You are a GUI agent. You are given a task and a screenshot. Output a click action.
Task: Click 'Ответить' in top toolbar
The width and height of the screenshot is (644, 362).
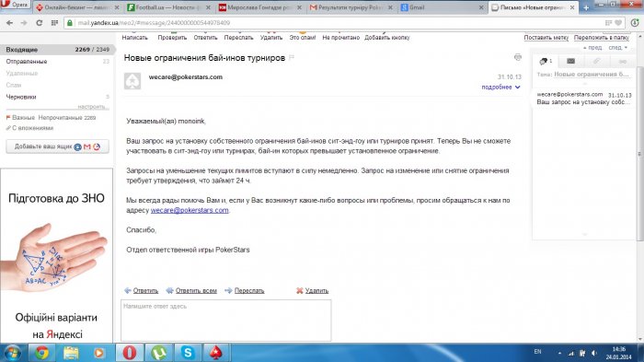pyautogui.click(x=205, y=38)
